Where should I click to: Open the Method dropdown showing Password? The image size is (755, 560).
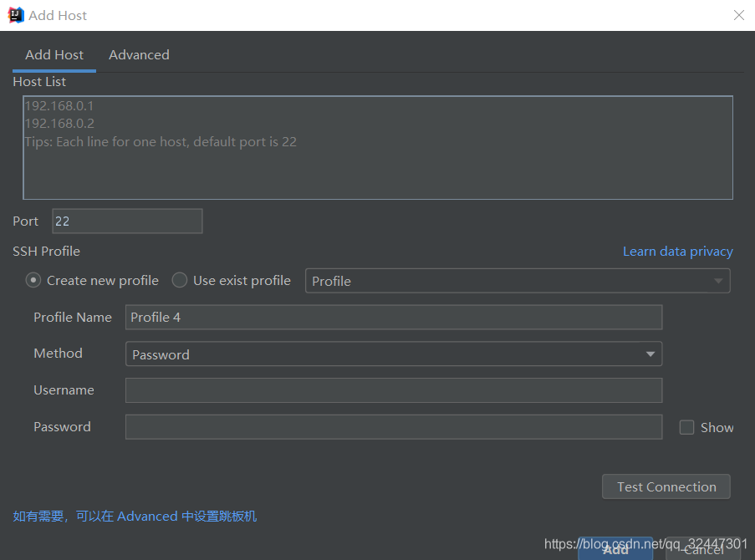394,354
